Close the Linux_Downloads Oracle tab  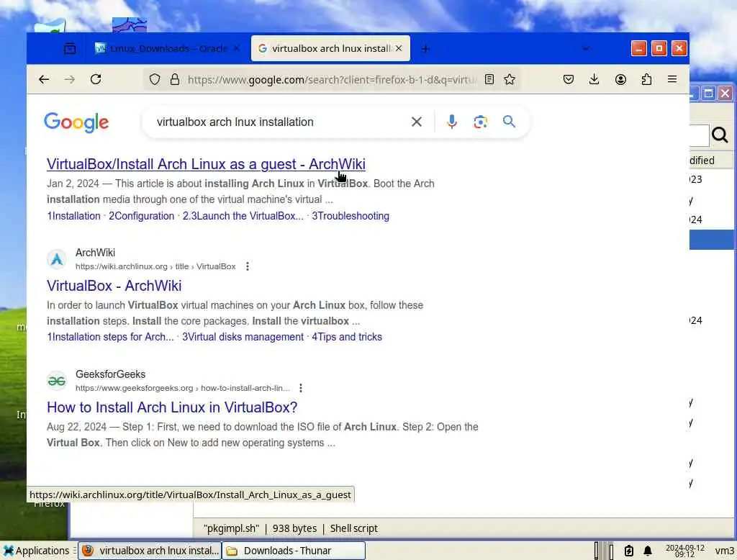pos(237,48)
